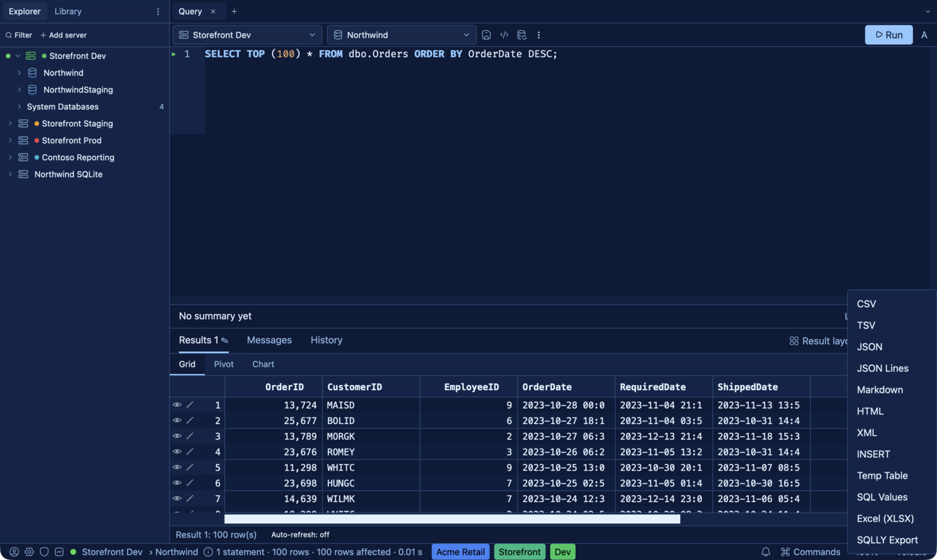This screenshot has height=560, width=937.
Task: Click the NorthwindStaging database icon
Action: pyautogui.click(x=33, y=90)
